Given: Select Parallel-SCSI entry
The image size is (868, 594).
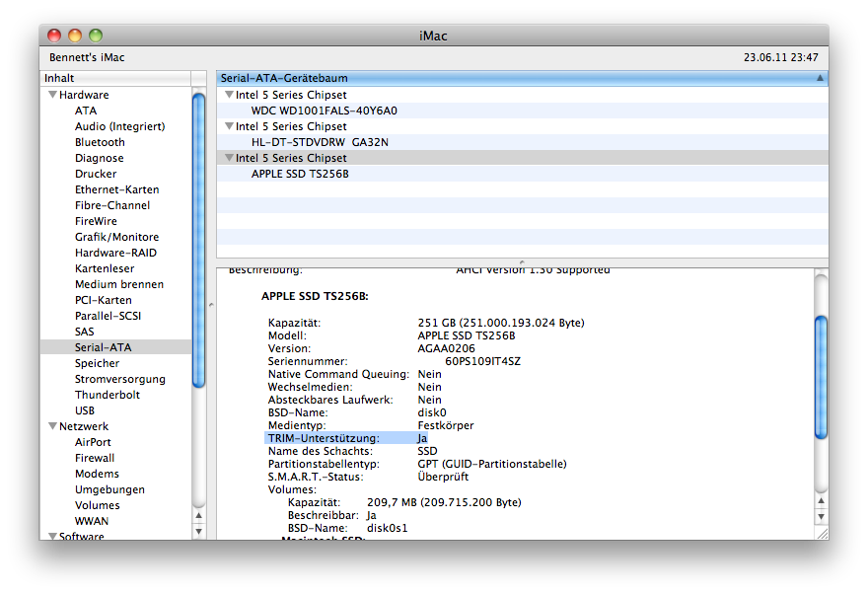Looking at the screenshot, I should 108,316.
